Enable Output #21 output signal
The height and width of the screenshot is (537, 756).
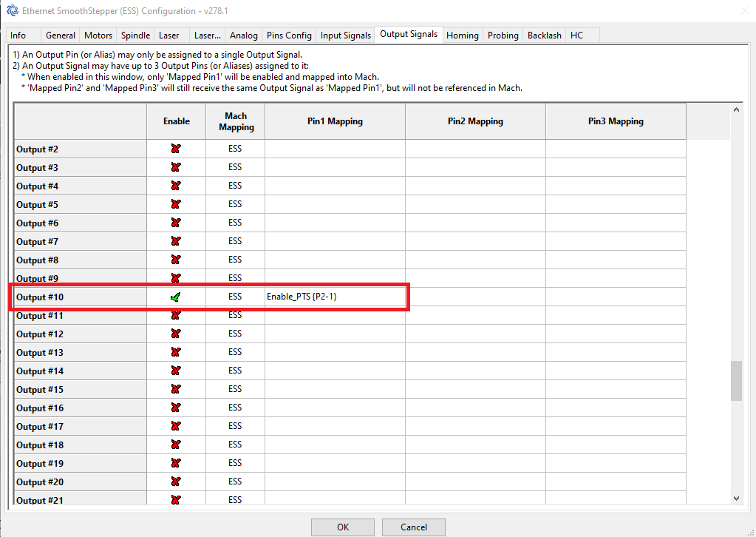tap(176, 499)
